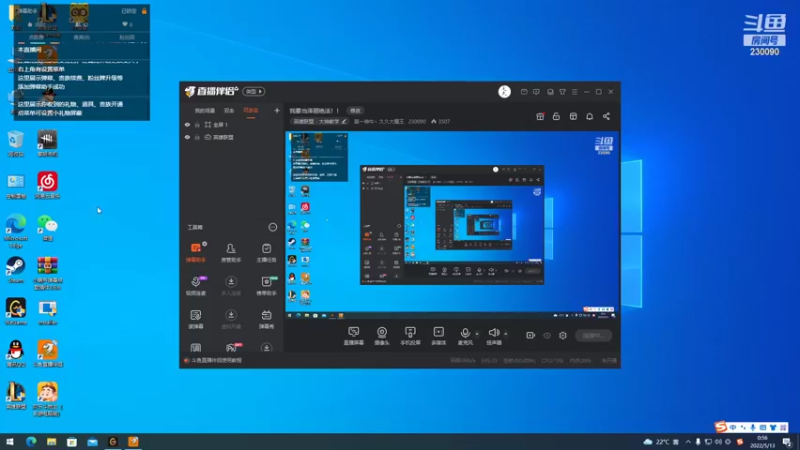Image resolution: width=800 pixels, height=450 pixels.
Task: Open the 房管助手 room manager tool
Action: [231, 252]
